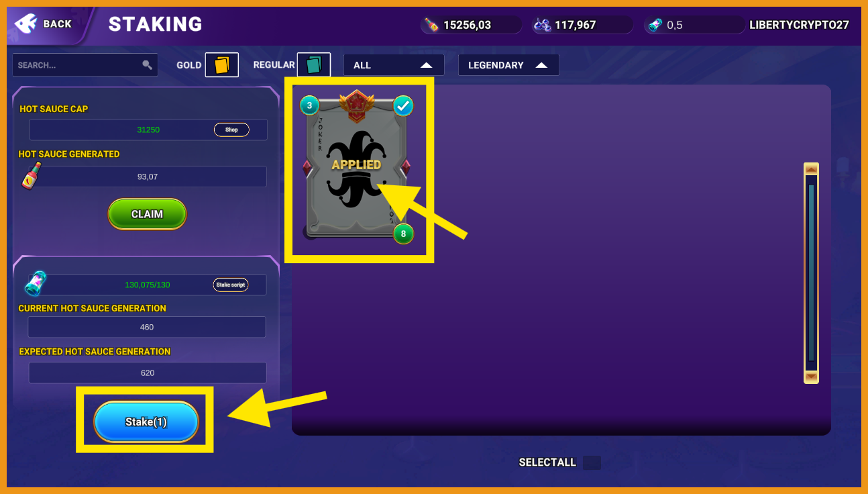Click the hot sauce bottle beside generated amount
Image resolution: width=868 pixels, height=494 pixels.
[30, 176]
